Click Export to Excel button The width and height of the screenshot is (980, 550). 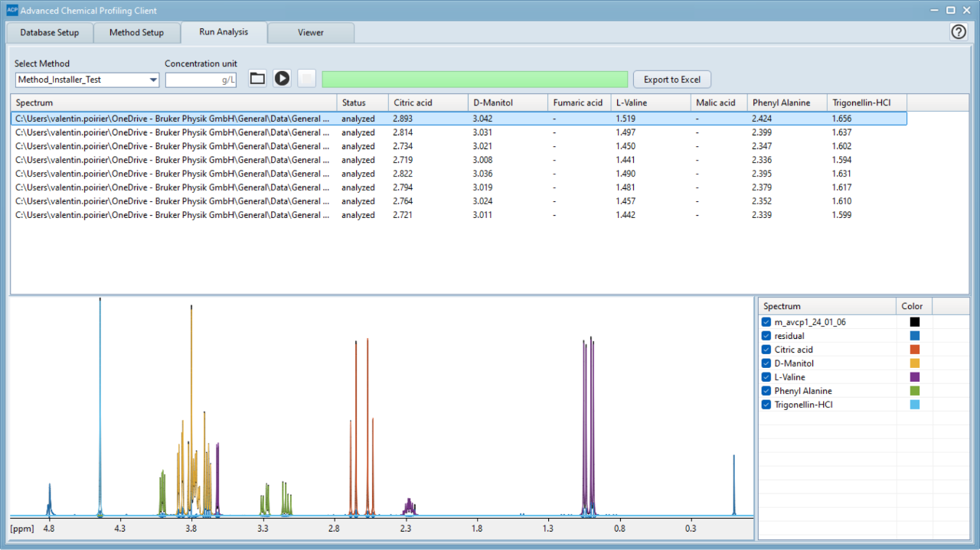(x=671, y=80)
